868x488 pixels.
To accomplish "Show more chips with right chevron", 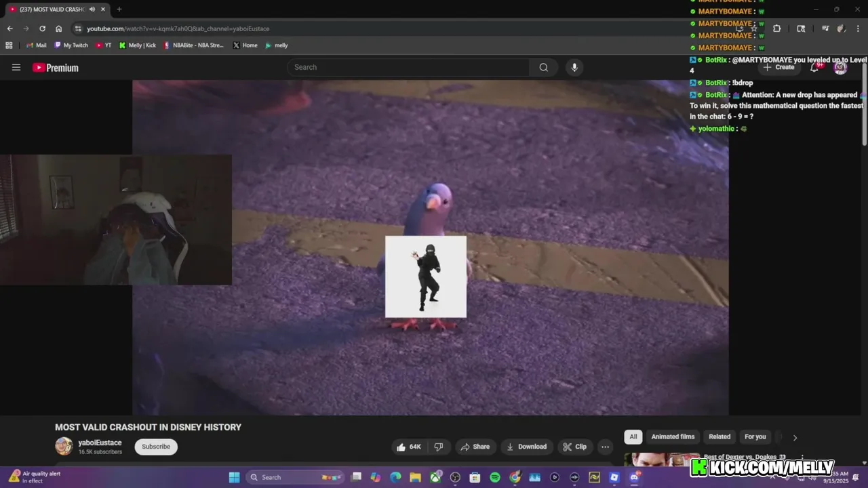I will [795, 437].
